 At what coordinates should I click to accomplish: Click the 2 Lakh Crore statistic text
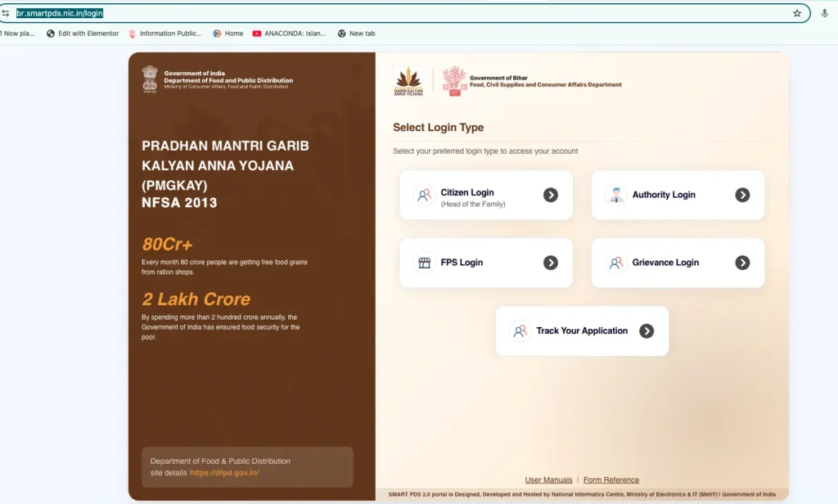click(196, 299)
